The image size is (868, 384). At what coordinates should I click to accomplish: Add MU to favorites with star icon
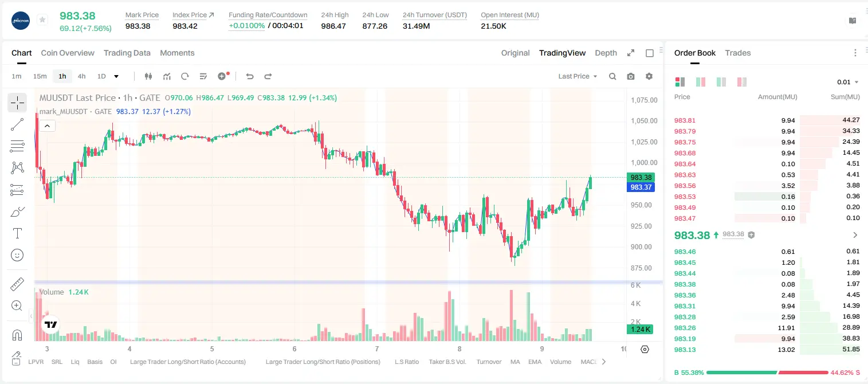point(42,19)
